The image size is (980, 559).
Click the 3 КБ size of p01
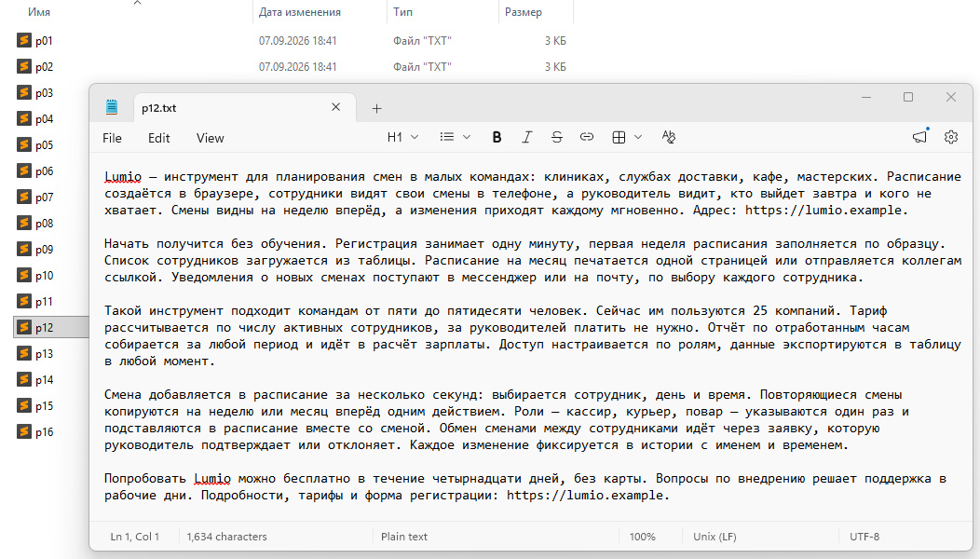[x=555, y=41]
